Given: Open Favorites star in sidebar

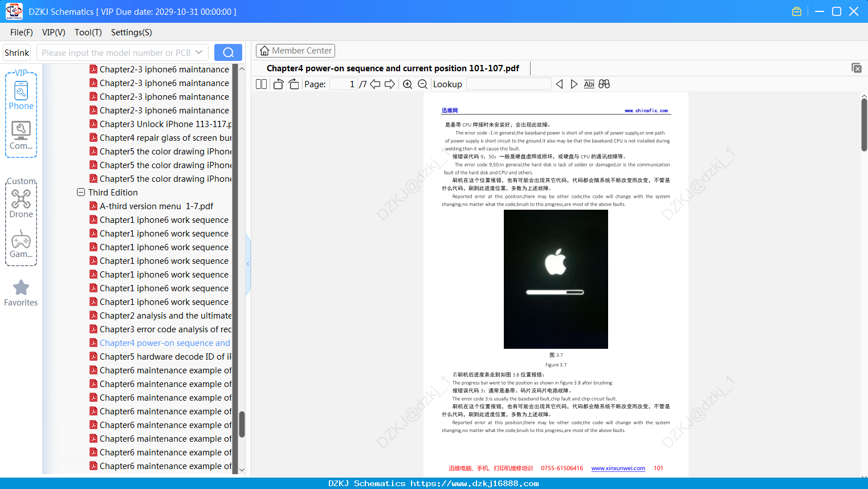Looking at the screenshot, I should 21,293.
